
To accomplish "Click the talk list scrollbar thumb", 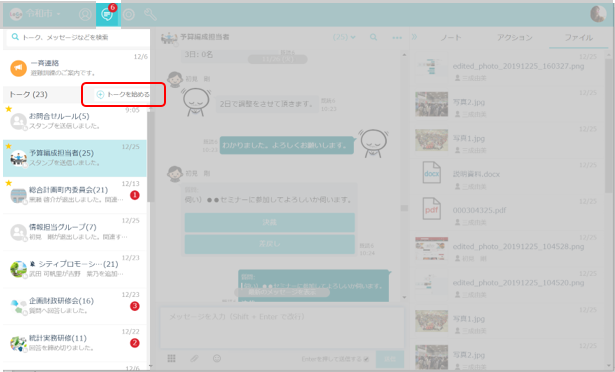I will 151,157.
